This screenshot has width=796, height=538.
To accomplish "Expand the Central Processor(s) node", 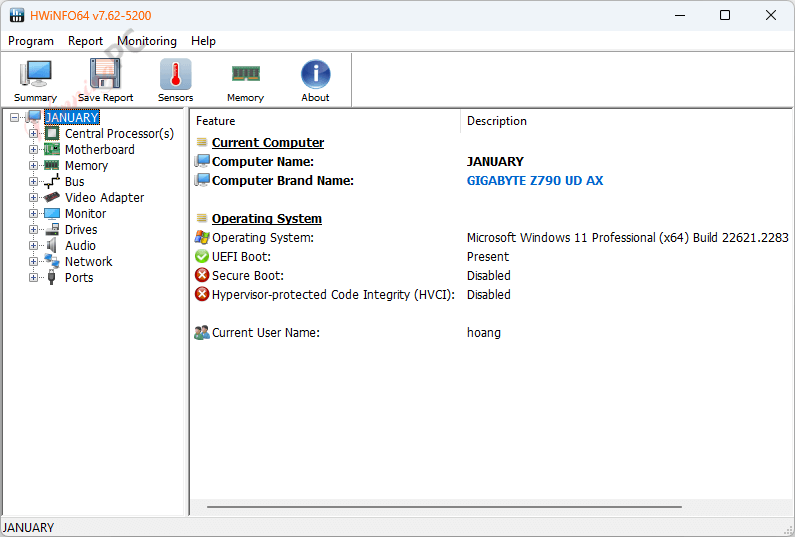I will pos(34,133).
